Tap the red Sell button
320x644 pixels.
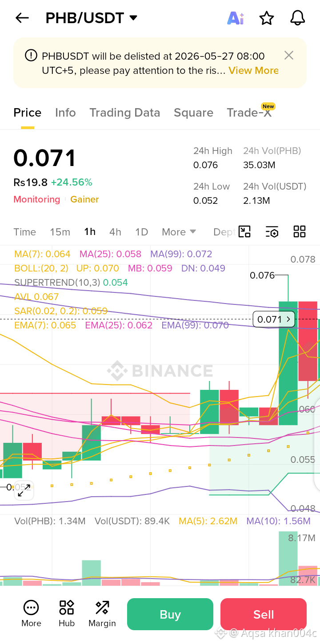tap(264, 614)
